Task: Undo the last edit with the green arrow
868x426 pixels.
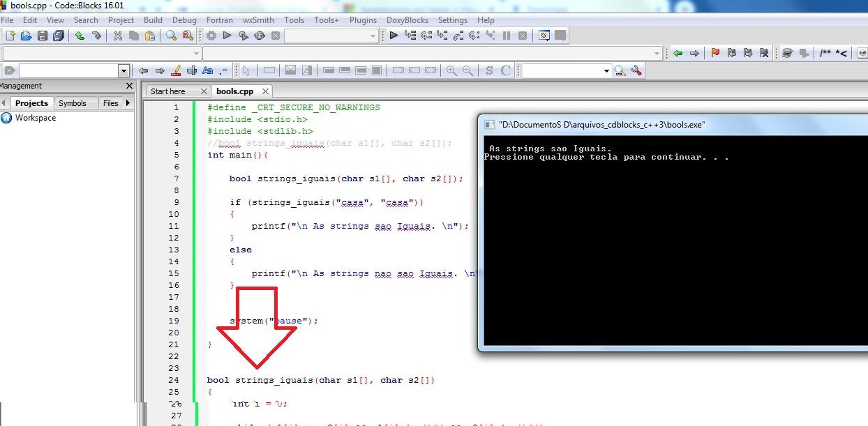Action: pyautogui.click(x=80, y=36)
